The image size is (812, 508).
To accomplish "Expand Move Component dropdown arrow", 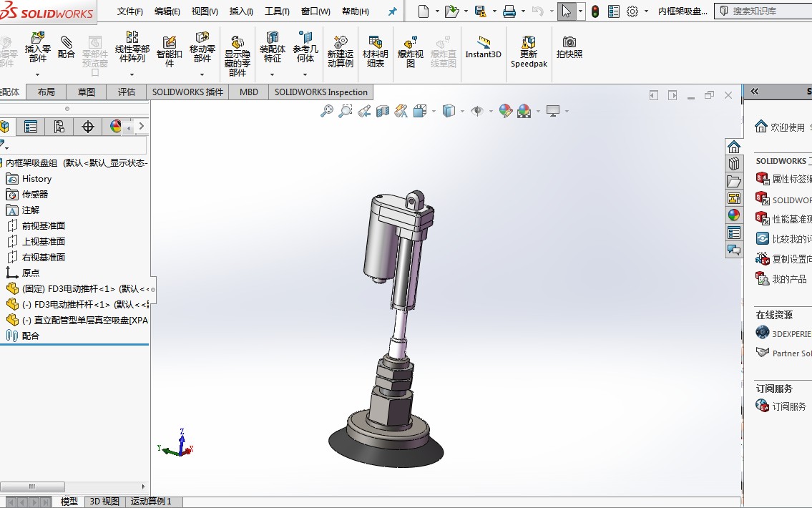I will pyautogui.click(x=202, y=75).
